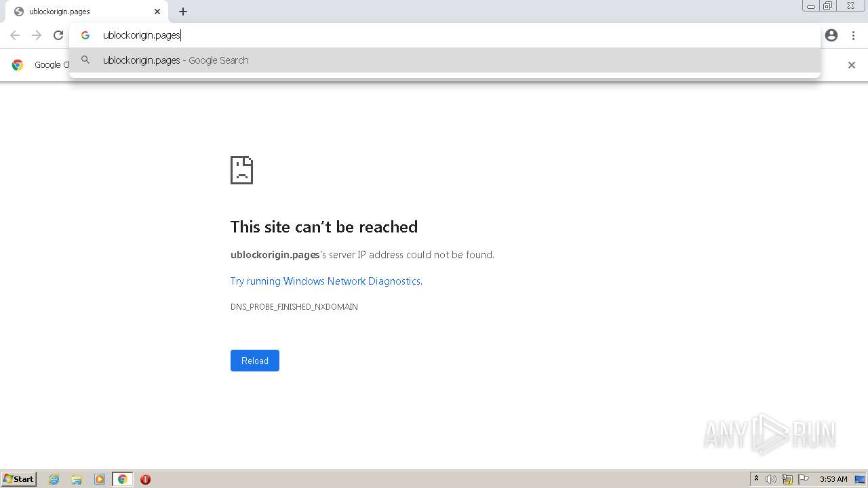Launch Internet Explorer from the taskbar
Screen dimensions: 868x488
[54, 479]
